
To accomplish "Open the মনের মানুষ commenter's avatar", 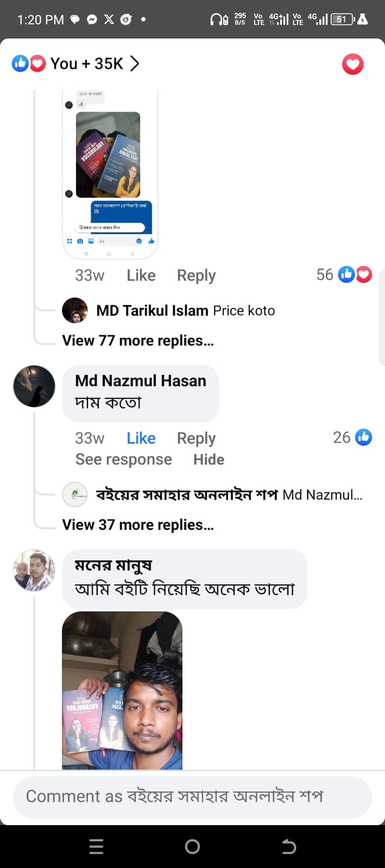I will 34,570.
